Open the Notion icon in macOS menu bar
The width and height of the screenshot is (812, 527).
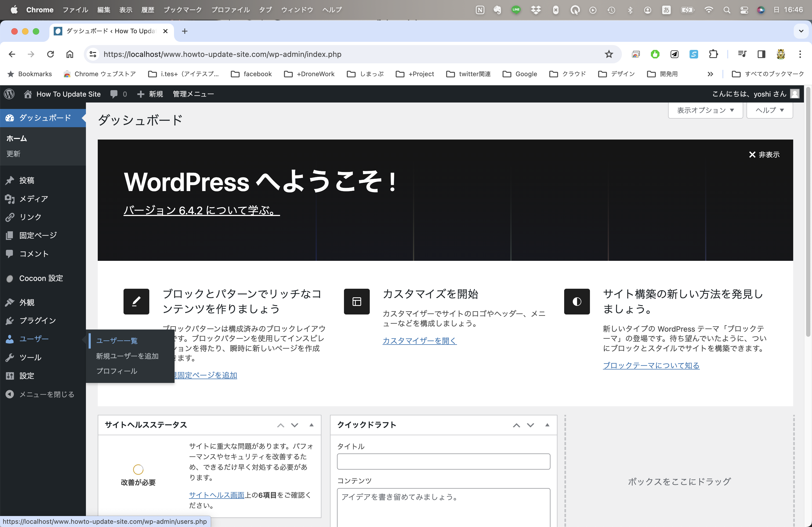480,10
